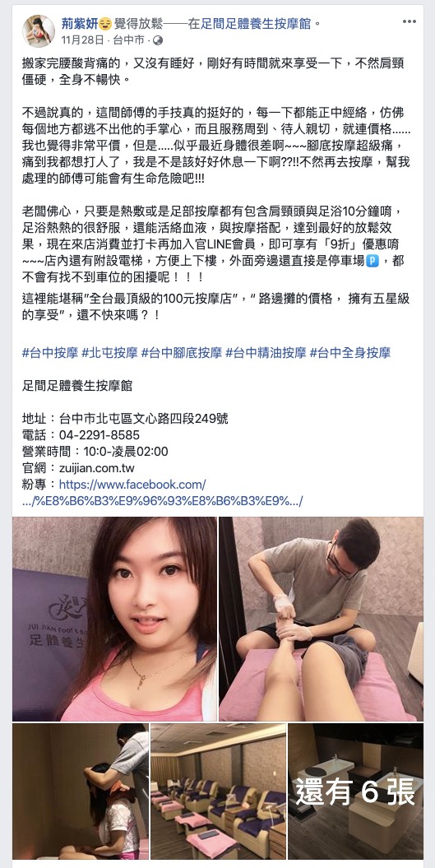
Task: Open the #台中腳底按摩 hashtag
Action: click(182, 353)
